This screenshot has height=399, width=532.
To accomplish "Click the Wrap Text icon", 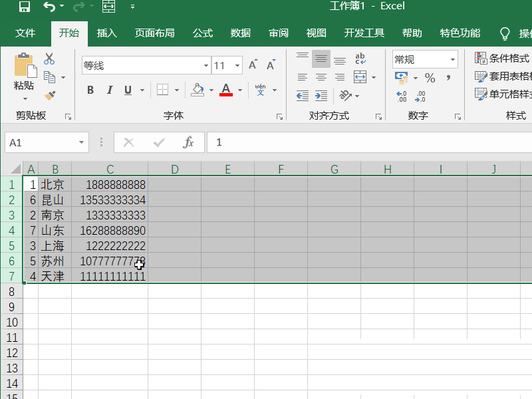I will 360,59.
